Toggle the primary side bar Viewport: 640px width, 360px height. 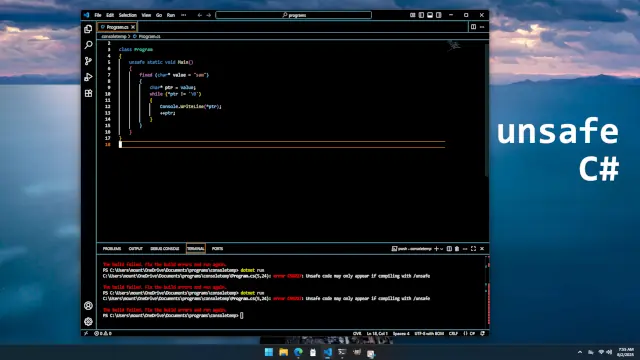tap(421, 15)
